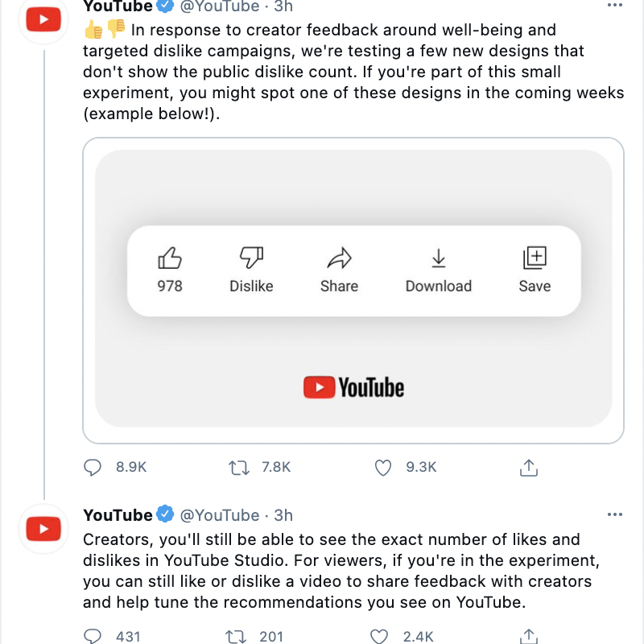
Task: Open more options on second tweet
Action: click(615, 515)
